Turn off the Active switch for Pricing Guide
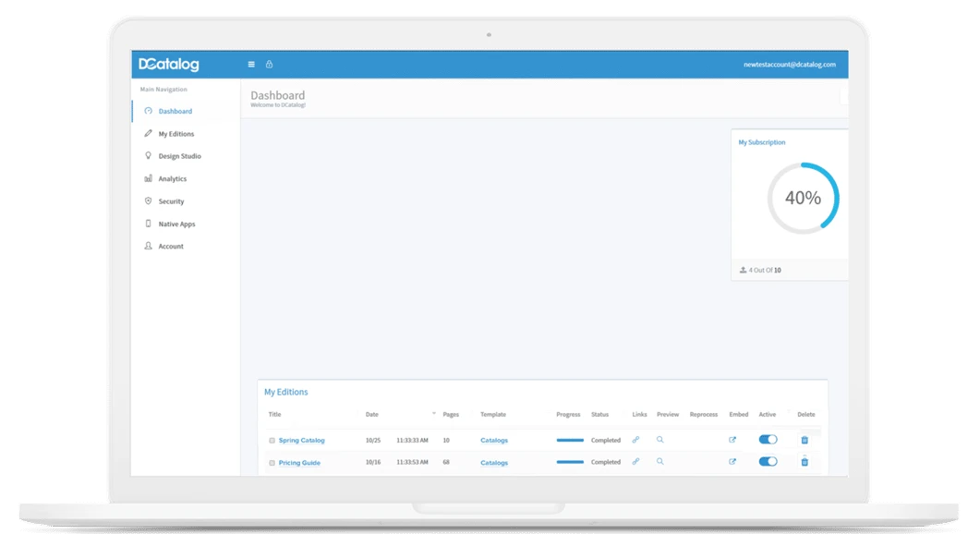Image resolution: width=980 pixels, height=534 pixels. [x=768, y=461]
